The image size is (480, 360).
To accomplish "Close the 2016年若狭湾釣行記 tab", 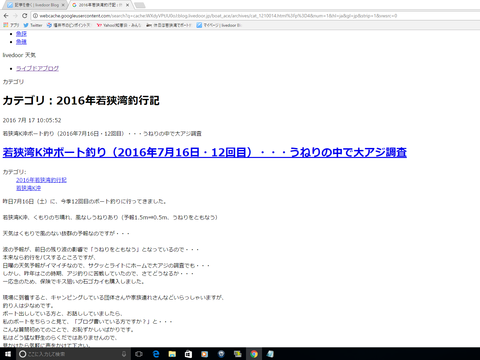I will [x=127, y=5].
